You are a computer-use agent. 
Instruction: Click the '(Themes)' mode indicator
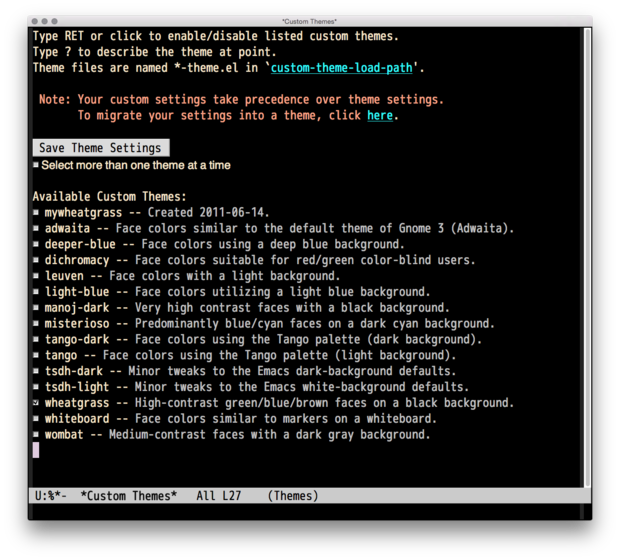tap(293, 496)
